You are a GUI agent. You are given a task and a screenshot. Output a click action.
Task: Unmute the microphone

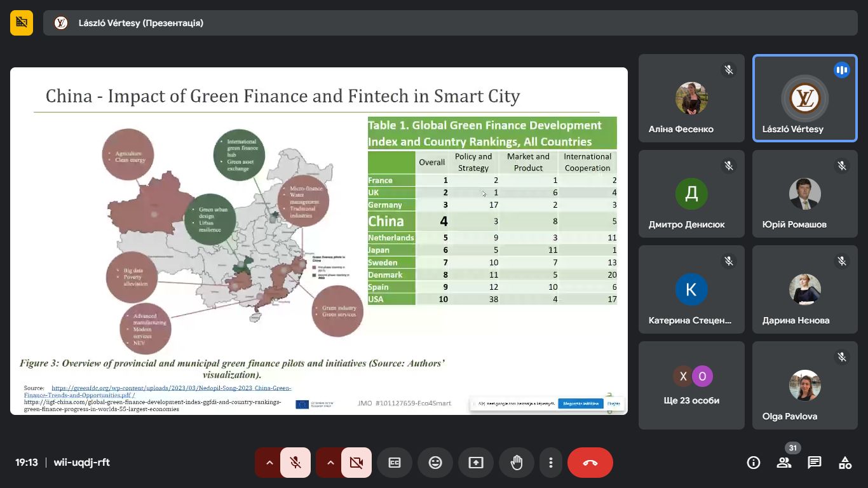pyautogui.click(x=295, y=463)
